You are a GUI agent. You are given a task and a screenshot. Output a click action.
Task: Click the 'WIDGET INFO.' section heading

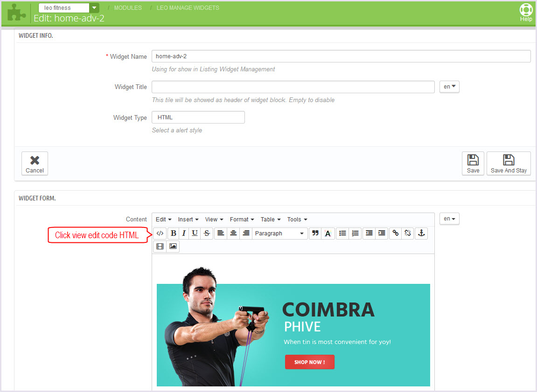click(x=35, y=35)
